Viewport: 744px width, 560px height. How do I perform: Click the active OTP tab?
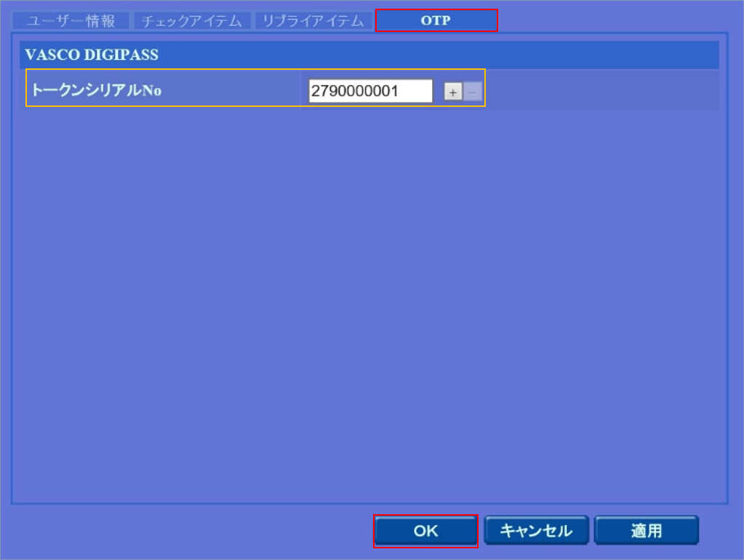tap(436, 20)
